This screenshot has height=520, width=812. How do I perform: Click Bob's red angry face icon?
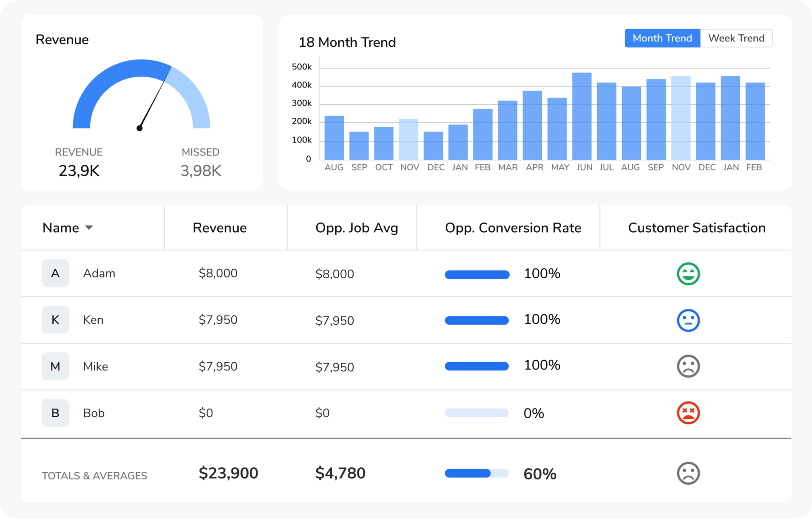pyautogui.click(x=687, y=413)
